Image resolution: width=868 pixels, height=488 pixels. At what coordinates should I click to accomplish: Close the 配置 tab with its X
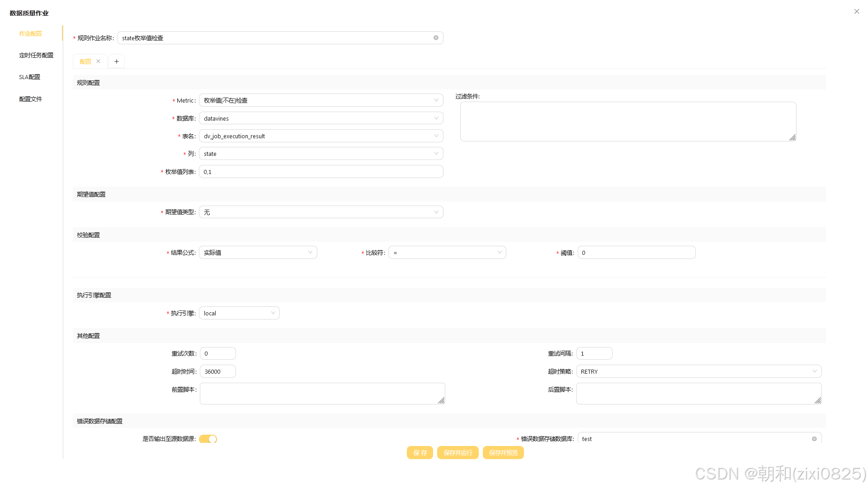98,61
